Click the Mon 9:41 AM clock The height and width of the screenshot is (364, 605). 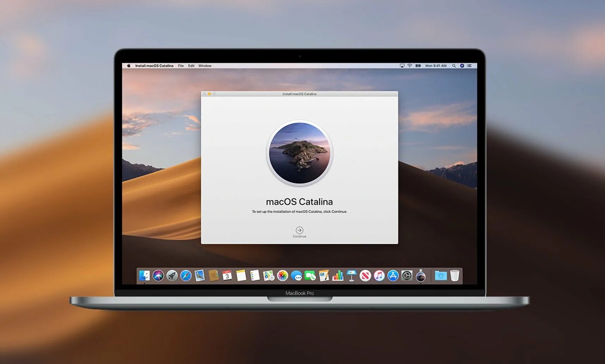[x=436, y=66]
